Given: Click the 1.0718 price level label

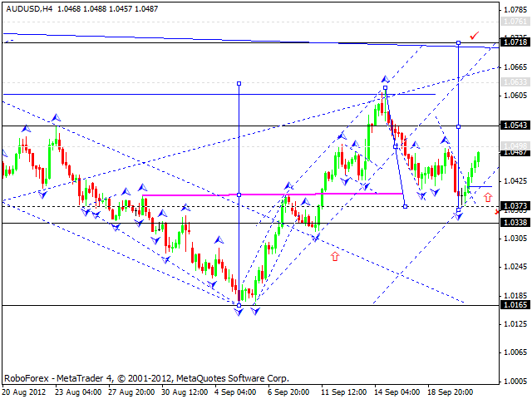Looking at the screenshot, I should tap(515, 42).
